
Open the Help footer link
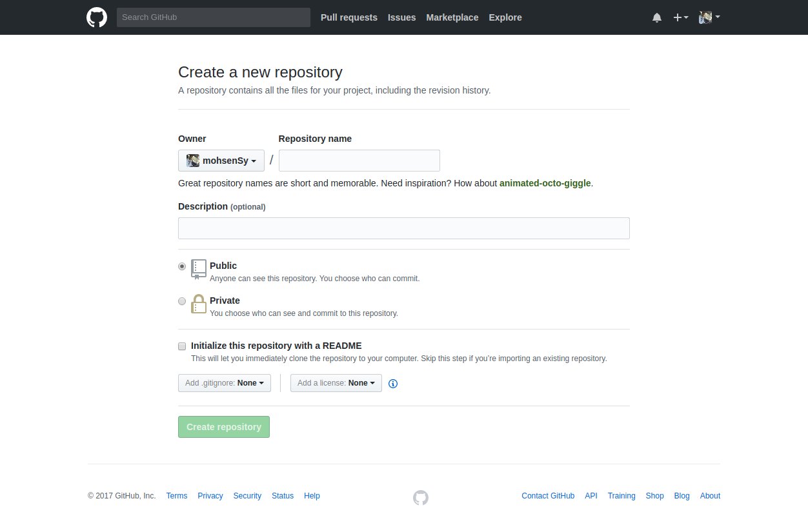point(312,496)
